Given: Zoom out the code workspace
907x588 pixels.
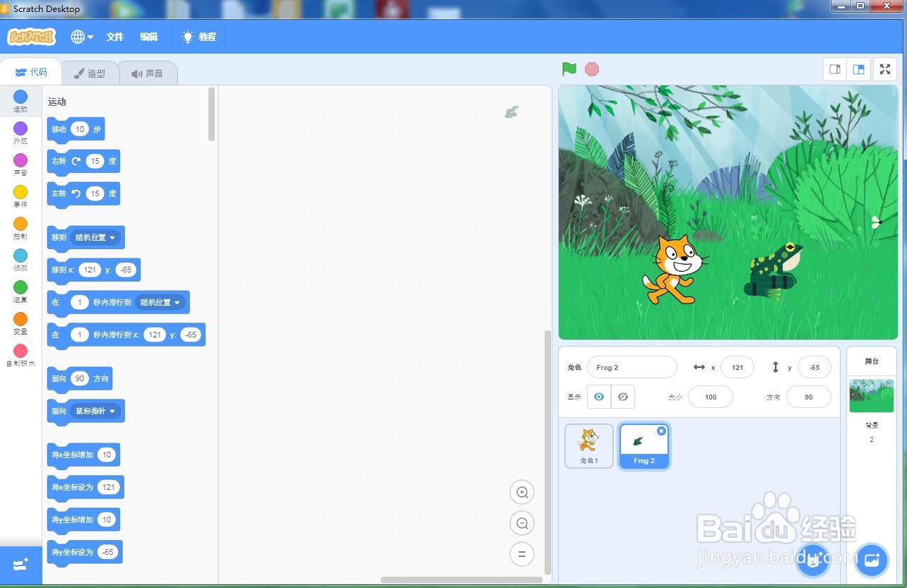Looking at the screenshot, I should [x=522, y=523].
